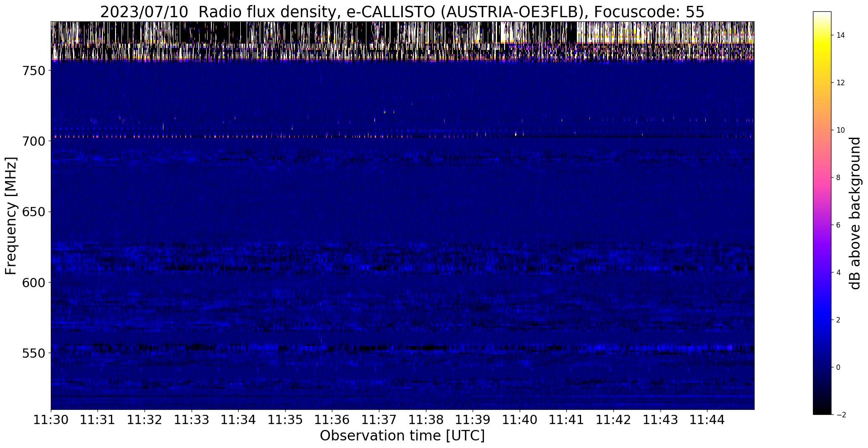Click the 650 MHz frequency tick label
The height and width of the screenshot is (448, 868).
[x=33, y=212]
